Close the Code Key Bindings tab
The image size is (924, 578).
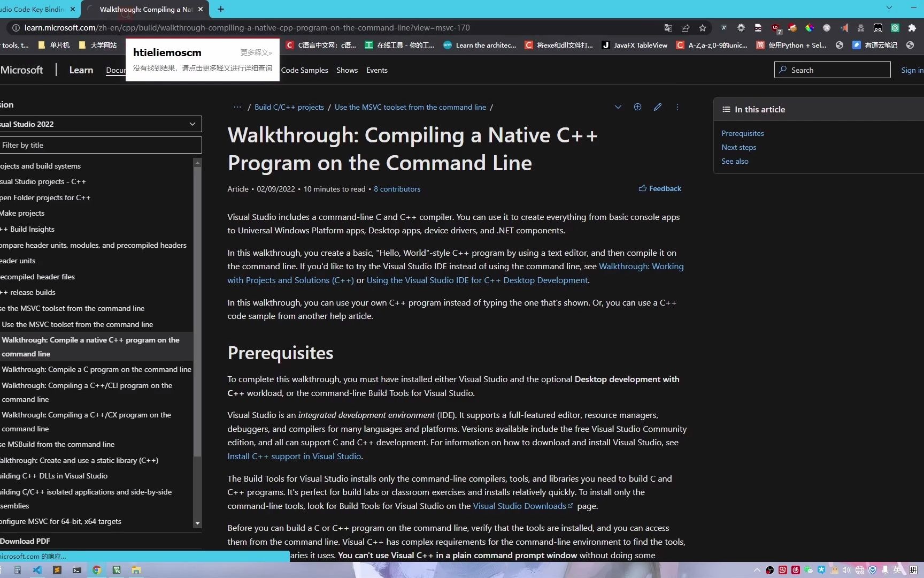(73, 9)
